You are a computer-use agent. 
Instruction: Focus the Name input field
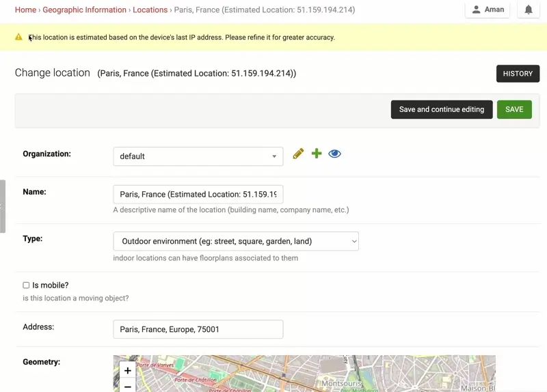[198, 195]
